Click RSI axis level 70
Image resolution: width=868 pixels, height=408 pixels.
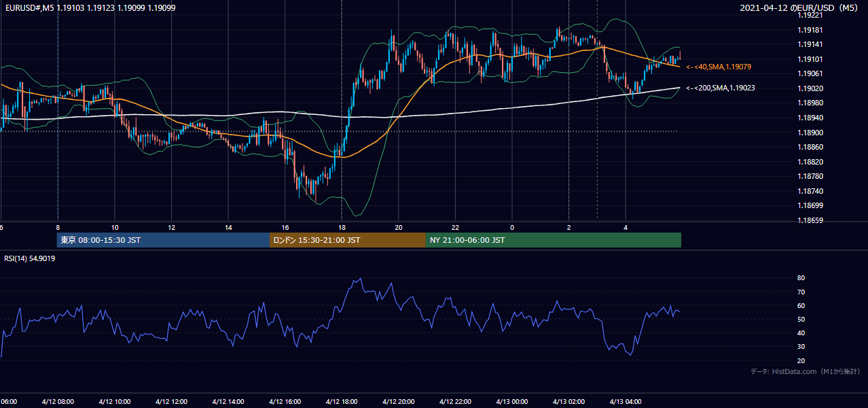click(x=801, y=292)
